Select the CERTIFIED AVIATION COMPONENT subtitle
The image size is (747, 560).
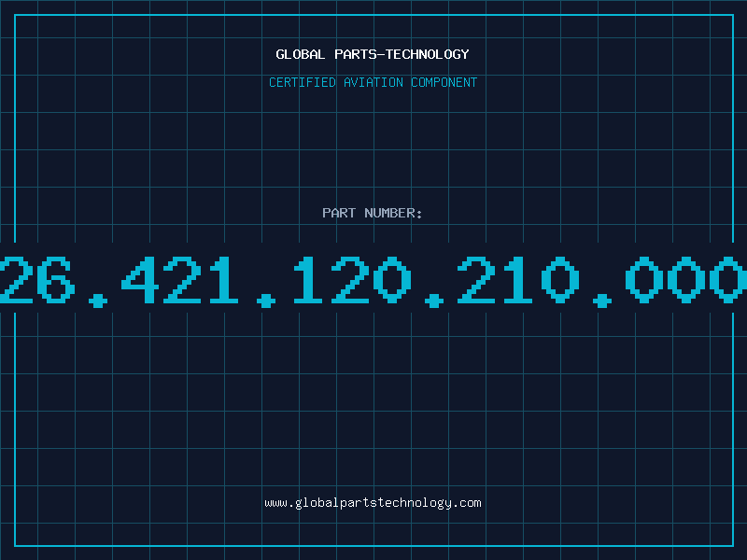pyautogui.click(x=373, y=82)
